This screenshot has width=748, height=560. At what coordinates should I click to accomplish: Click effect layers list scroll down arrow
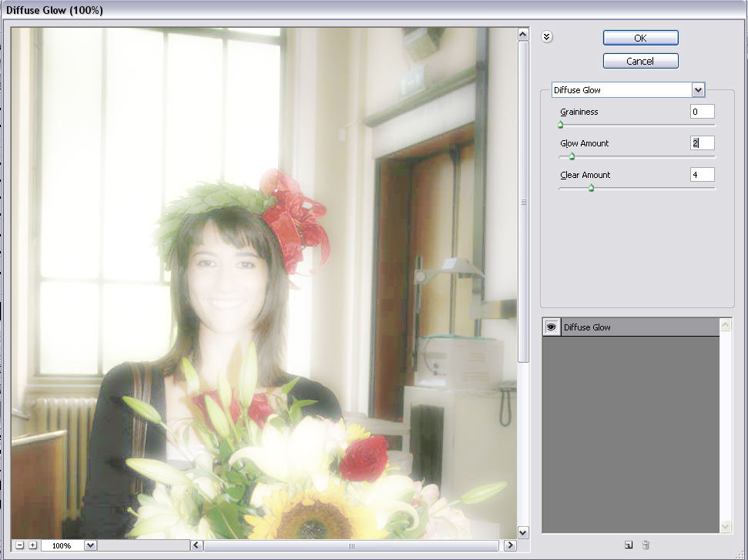click(725, 527)
